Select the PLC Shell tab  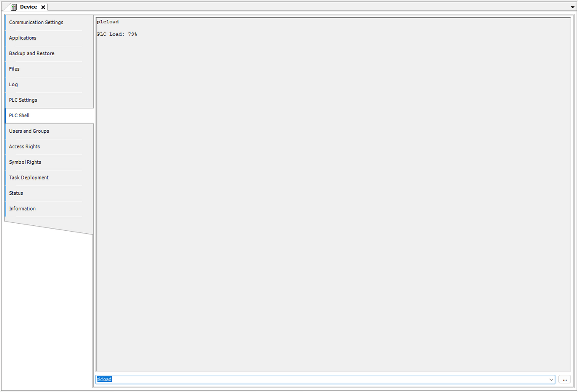point(19,116)
